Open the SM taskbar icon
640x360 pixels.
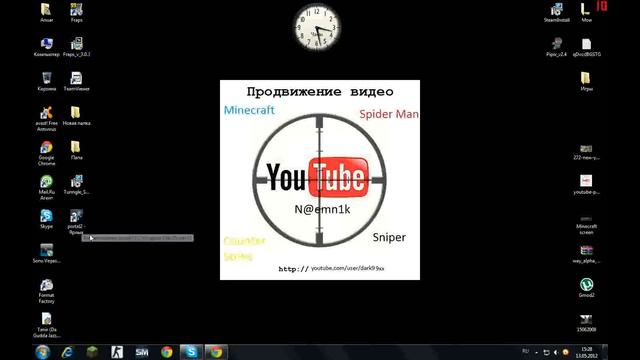142,352
